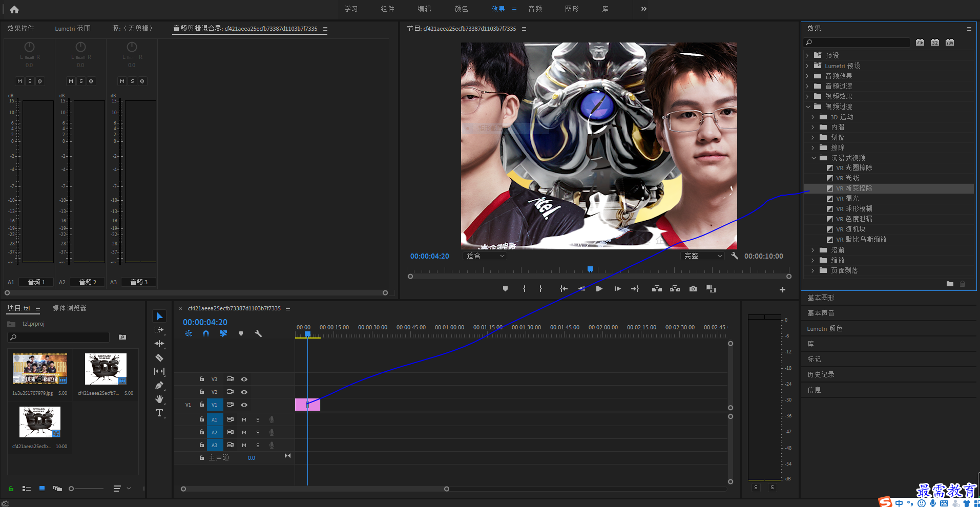Open timeline display settings wrench
This screenshot has width=980, height=507.
tap(258, 333)
